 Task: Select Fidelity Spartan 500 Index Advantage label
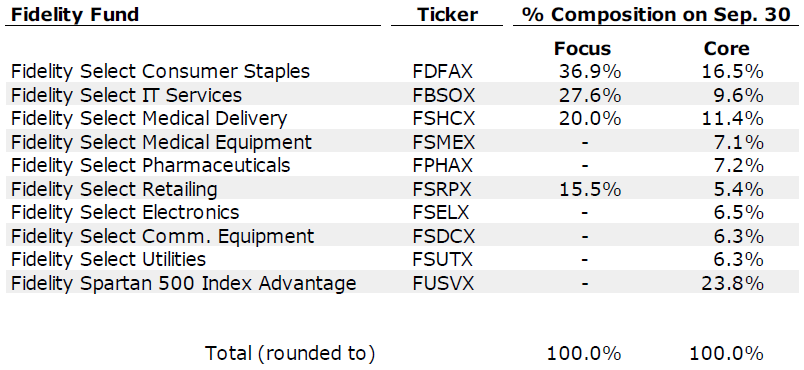(x=183, y=283)
